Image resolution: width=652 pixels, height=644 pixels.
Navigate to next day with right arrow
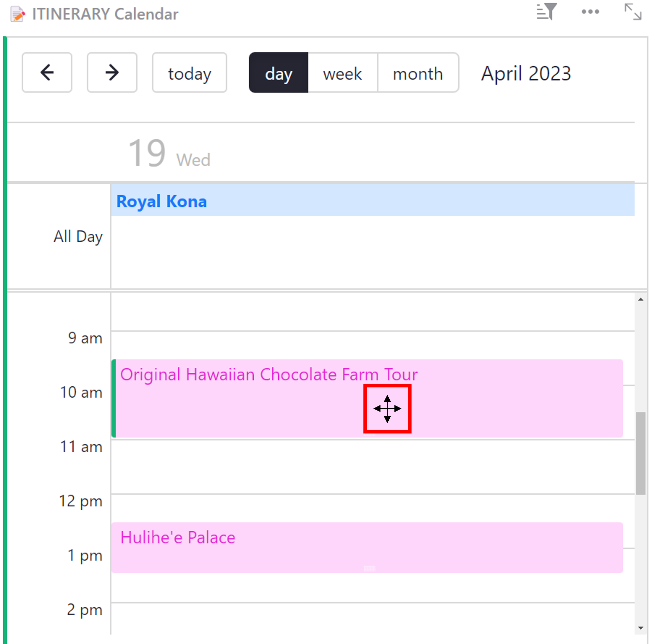tap(112, 72)
